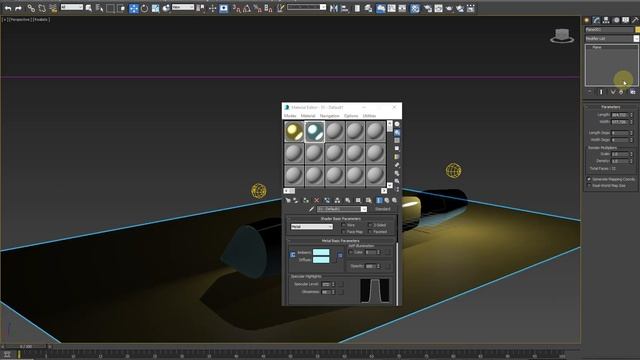Click the Specular Level value field
The width and height of the screenshot is (640, 360).
326,284
